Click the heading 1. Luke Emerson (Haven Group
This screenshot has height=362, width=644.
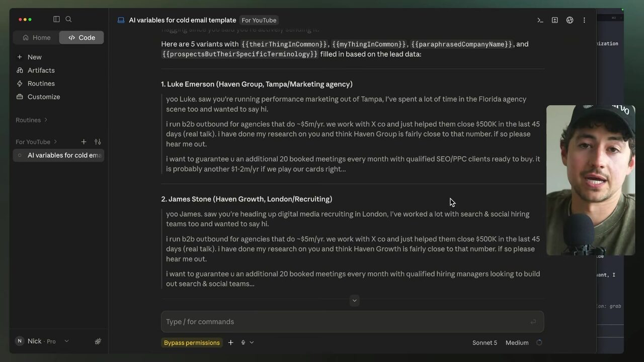(x=257, y=84)
